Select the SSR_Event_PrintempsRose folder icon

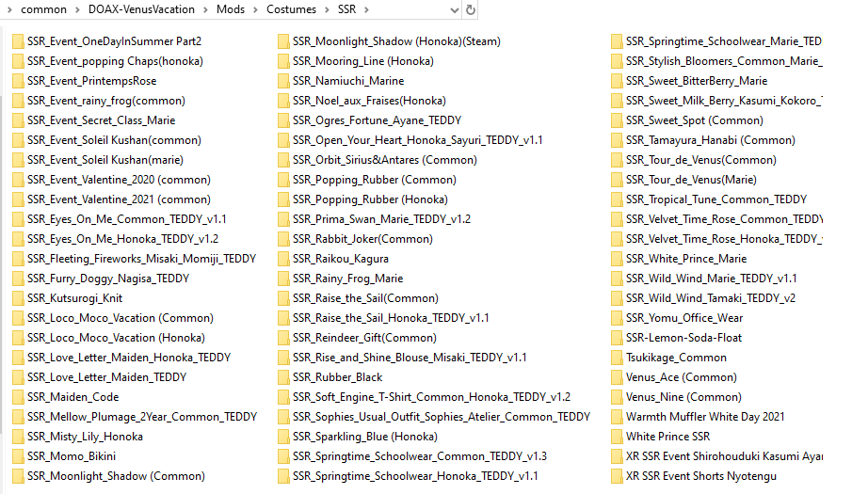coord(18,81)
